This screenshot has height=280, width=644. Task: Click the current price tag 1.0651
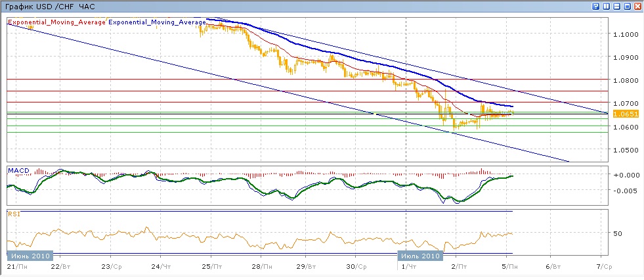pyautogui.click(x=625, y=114)
